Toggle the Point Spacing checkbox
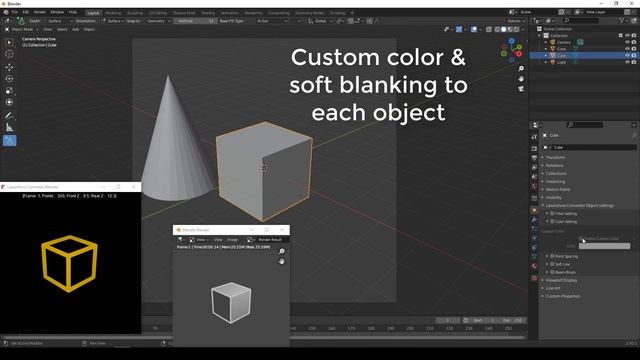This screenshot has height=360, width=640. click(x=552, y=256)
